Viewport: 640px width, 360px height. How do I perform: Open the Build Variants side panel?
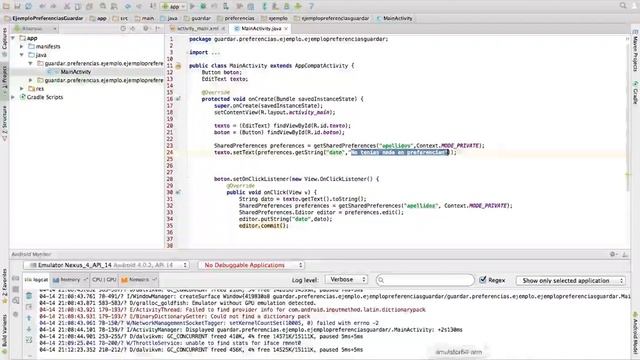tap(4, 333)
